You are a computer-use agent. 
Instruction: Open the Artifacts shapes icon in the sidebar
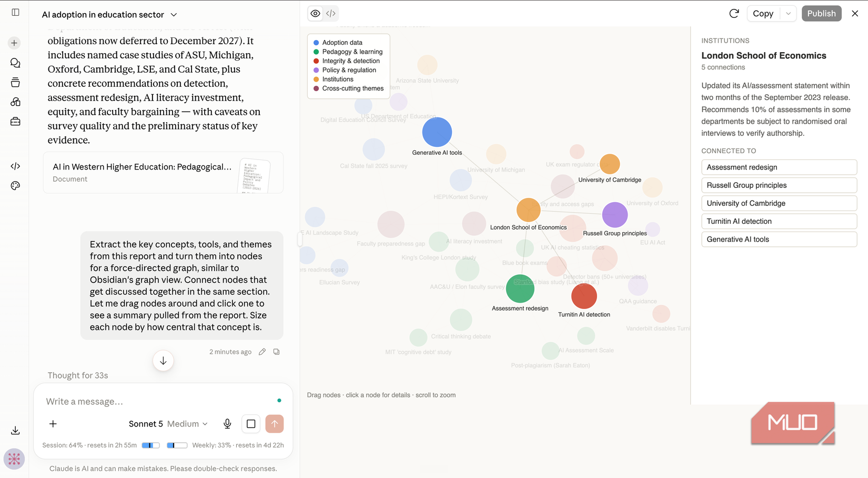click(x=15, y=102)
